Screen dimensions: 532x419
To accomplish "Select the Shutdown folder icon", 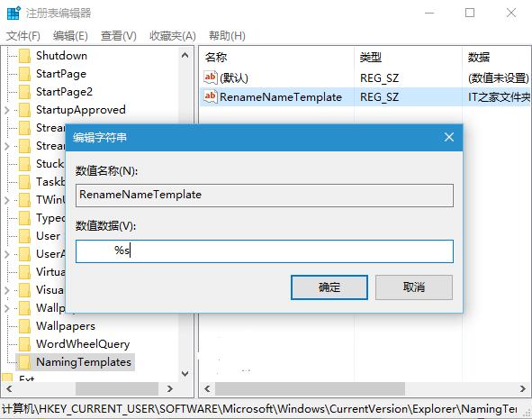I will [x=25, y=56].
